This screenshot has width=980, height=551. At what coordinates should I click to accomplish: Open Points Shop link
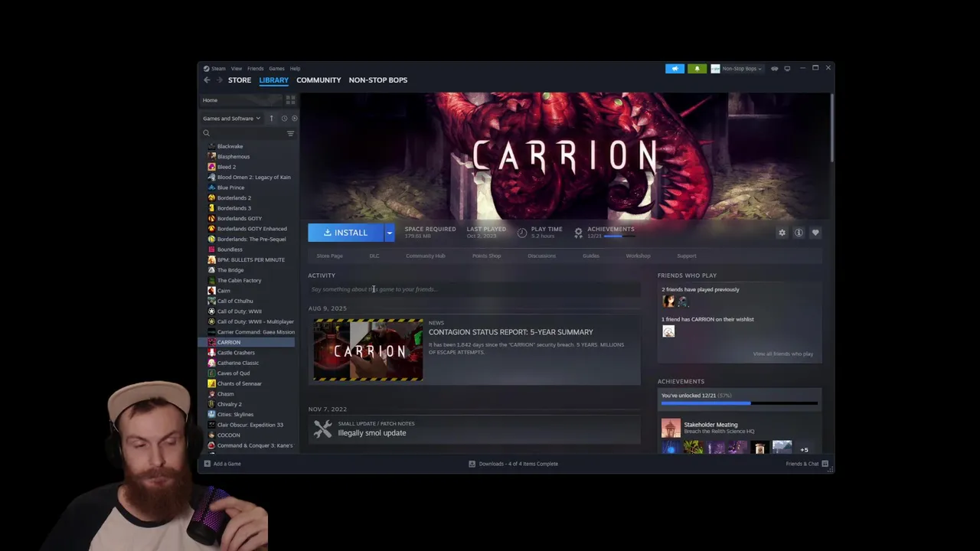tap(487, 256)
